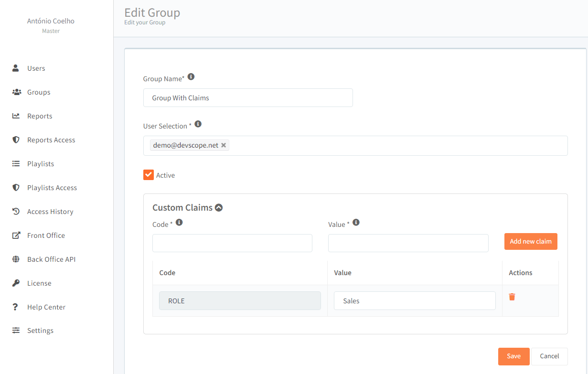Screen dimensions: 588x374
Task: Go to Reports Access in sidebar
Action: pos(51,140)
